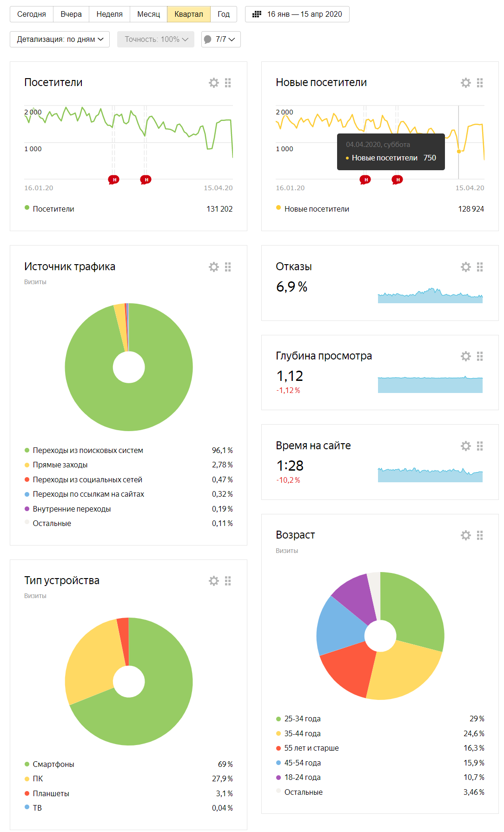Expand the Точность: 100% dropdown
Image resolution: width=504 pixels, height=832 pixels.
(x=156, y=40)
